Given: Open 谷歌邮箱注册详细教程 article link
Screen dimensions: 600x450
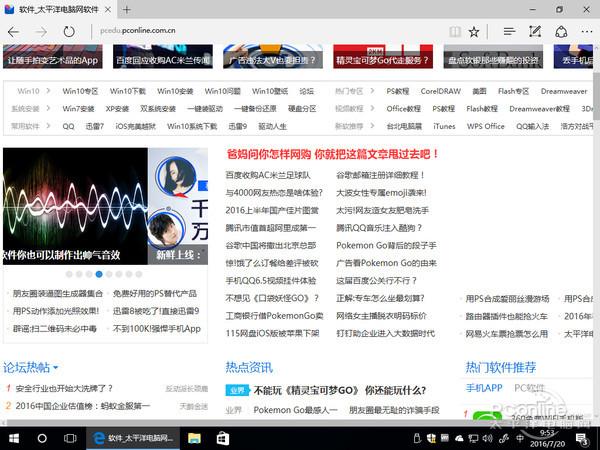Looking at the screenshot, I should pos(380,175).
